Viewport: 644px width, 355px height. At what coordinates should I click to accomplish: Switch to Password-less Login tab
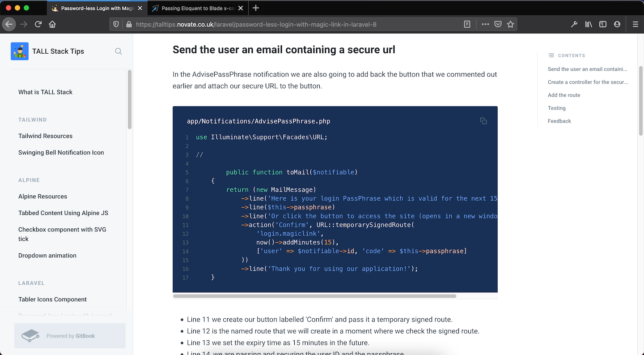[97, 8]
